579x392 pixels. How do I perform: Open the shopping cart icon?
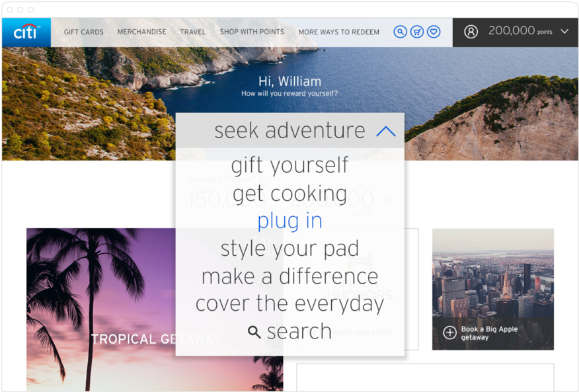tap(417, 32)
